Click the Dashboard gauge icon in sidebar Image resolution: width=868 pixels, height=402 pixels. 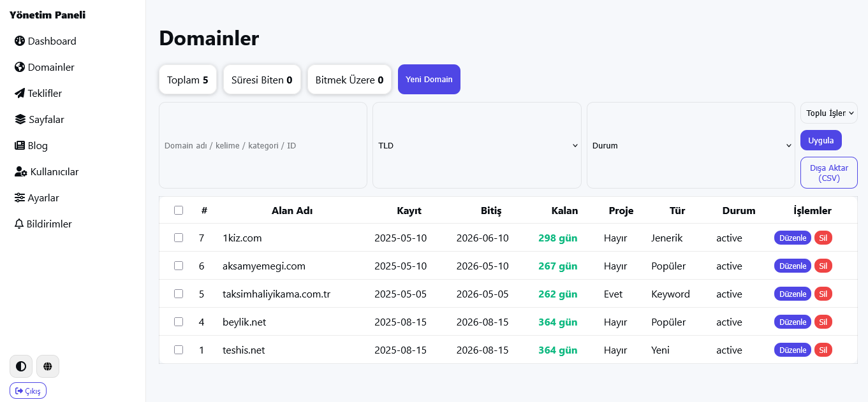(x=20, y=41)
